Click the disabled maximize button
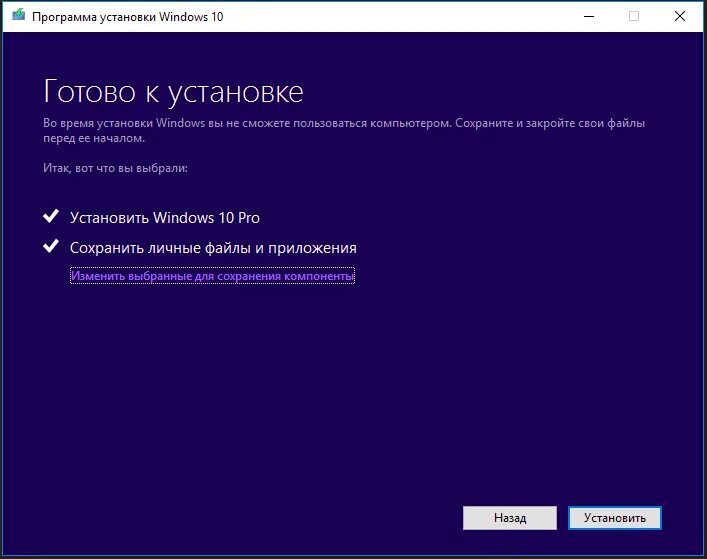Viewport: 707px width, 559px height. pos(634,17)
